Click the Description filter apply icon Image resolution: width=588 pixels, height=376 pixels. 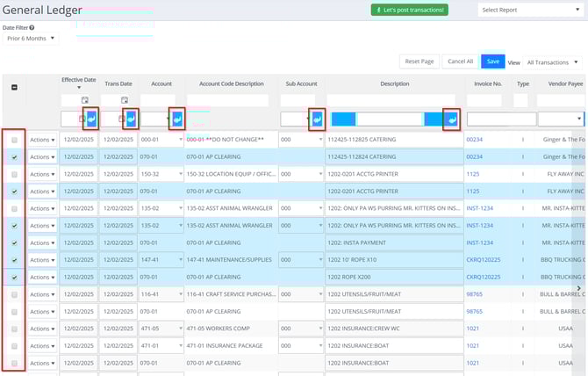point(451,119)
